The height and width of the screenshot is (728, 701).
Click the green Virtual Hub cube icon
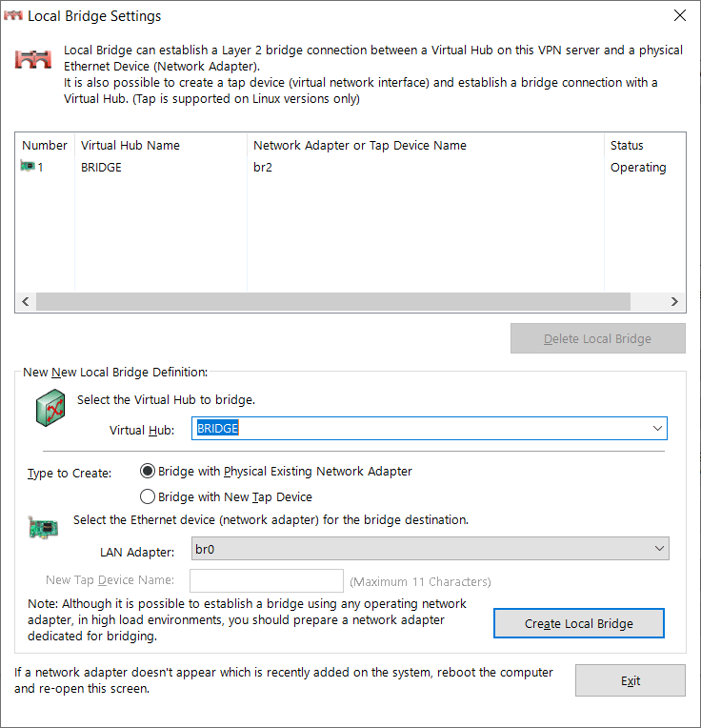[x=50, y=408]
